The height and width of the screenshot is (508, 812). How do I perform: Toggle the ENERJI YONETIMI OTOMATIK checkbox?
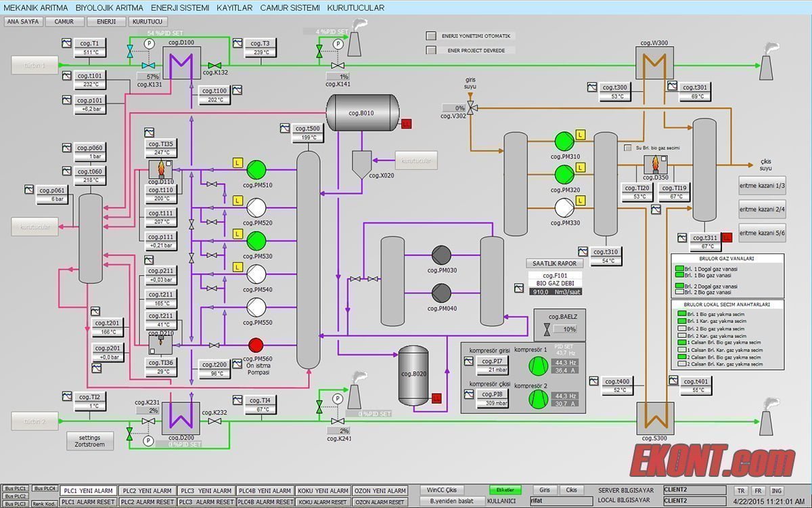point(431,36)
